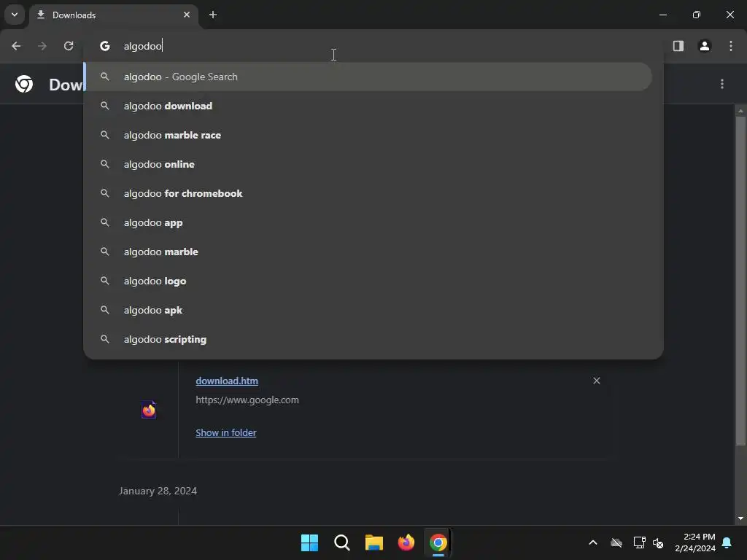
Task: Open the tab search dropdown arrow
Action: tap(15, 15)
